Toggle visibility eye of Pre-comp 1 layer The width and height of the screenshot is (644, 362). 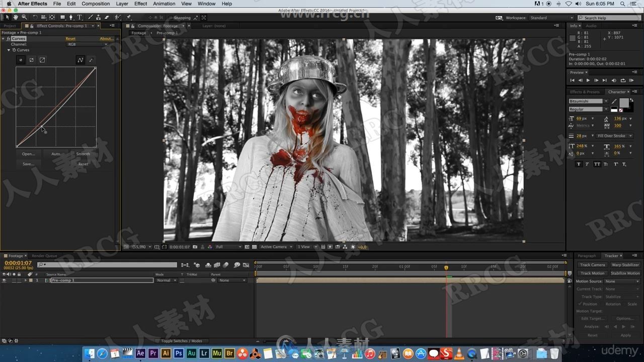pyautogui.click(x=4, y=280)
